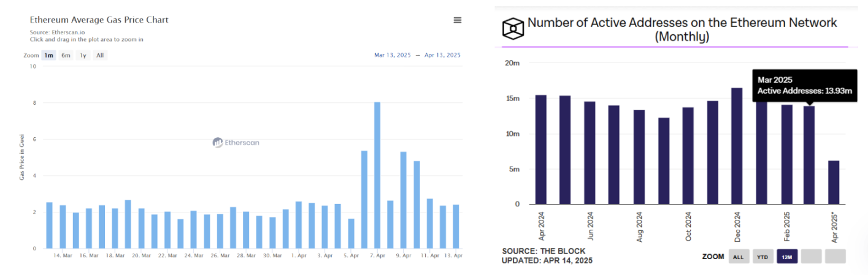Click the Apr 2025 partial month bar

click(834, 183)
